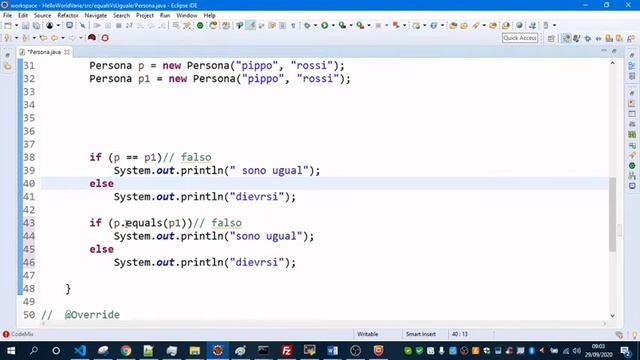Screen dimensions: 640x360
Task: Click the Coverage run icon
Action: point(342,25)
